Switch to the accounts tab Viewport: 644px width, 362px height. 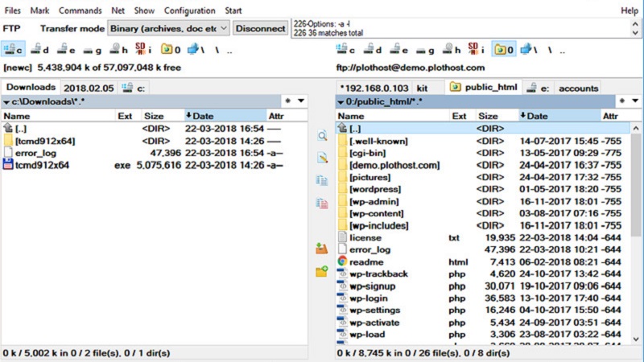tap(578, 88)
